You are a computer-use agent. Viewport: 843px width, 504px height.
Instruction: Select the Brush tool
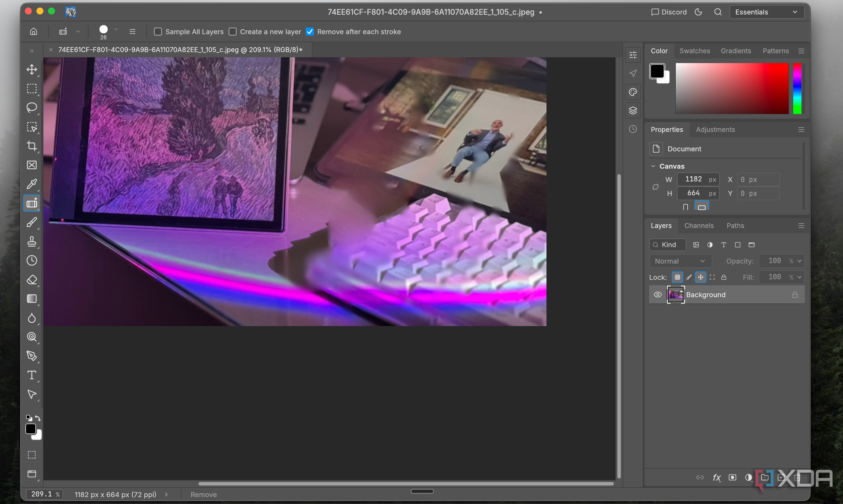click(32, 222)
